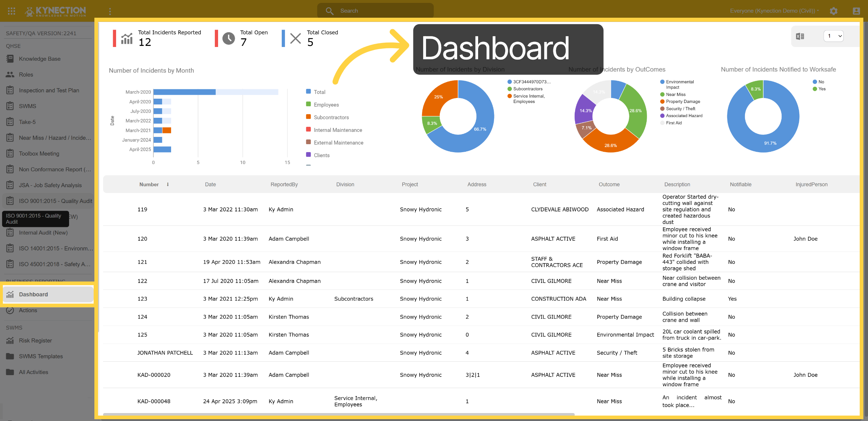Select incident row number 119
The width and height of the screenshot is (868, 421).
tap(481, 210)
